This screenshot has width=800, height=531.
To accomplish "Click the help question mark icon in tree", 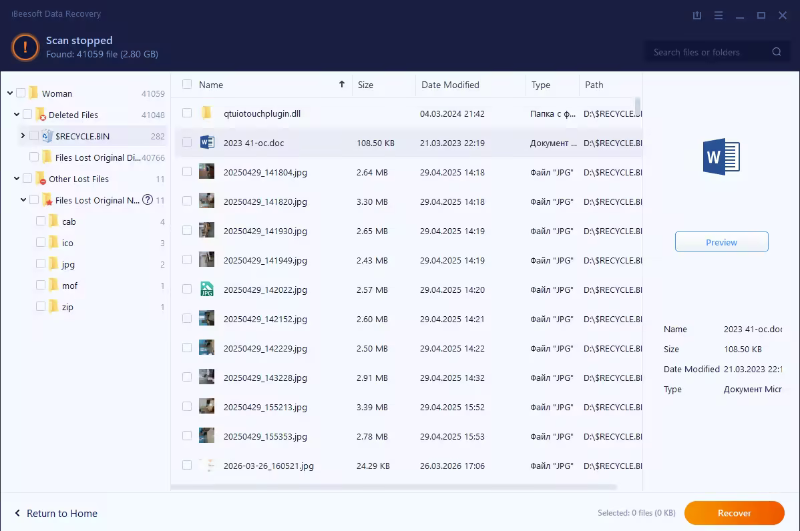I will click(147, 200).
